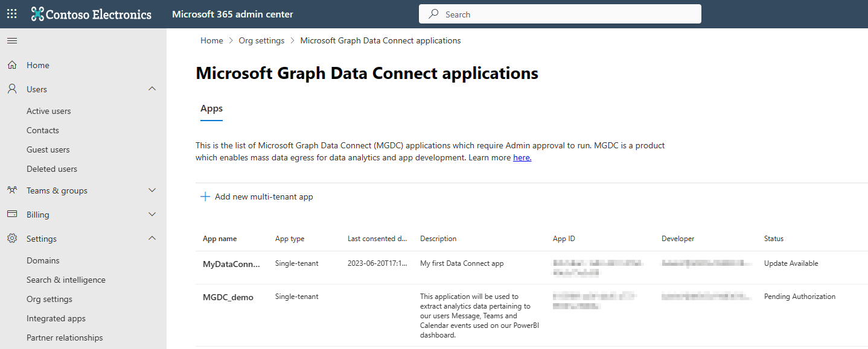Click the plus icon to add multi-tenant app
868x349 pixels.
tap(205, 196)
